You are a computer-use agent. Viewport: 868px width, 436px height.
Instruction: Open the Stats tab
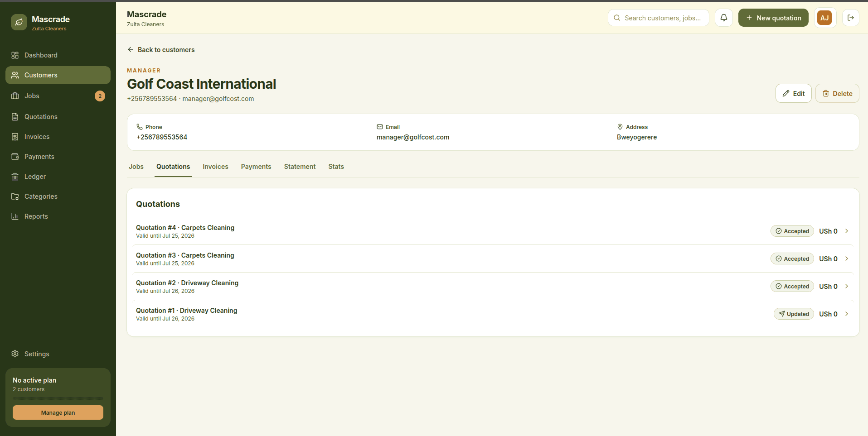336,167
